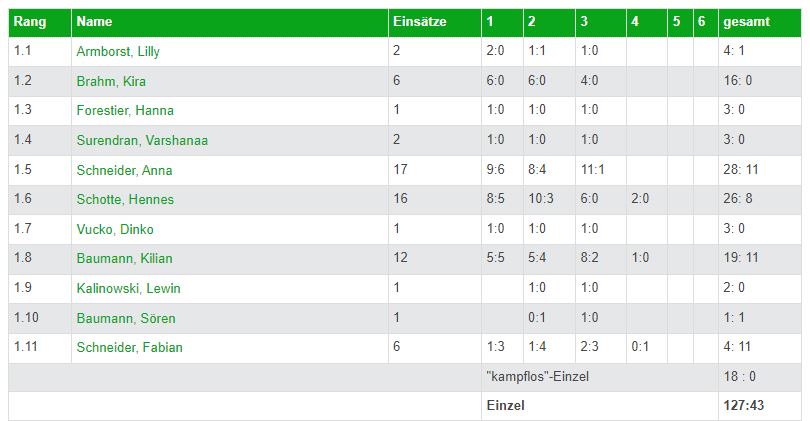This screenshot has width=810, height=421.
Task: Open player link Baumann, Kilian
Action: point(124,258)
